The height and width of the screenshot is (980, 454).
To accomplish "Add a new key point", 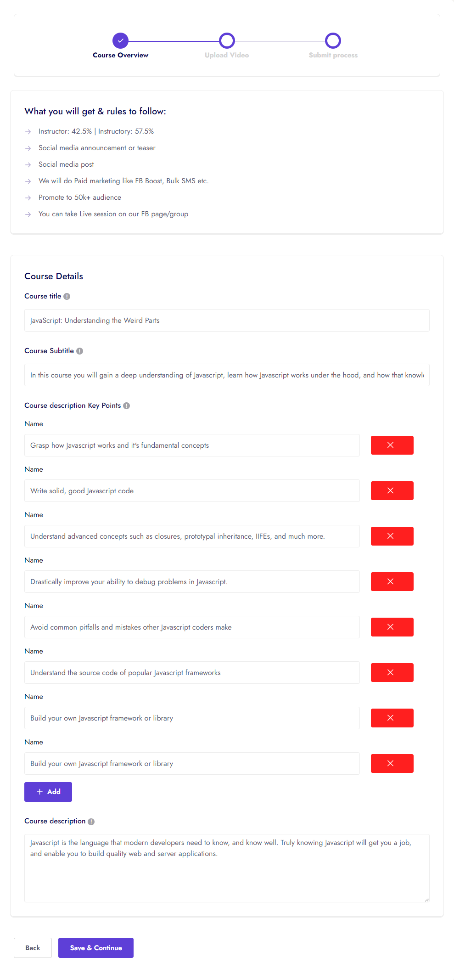I will pos(48,792).
